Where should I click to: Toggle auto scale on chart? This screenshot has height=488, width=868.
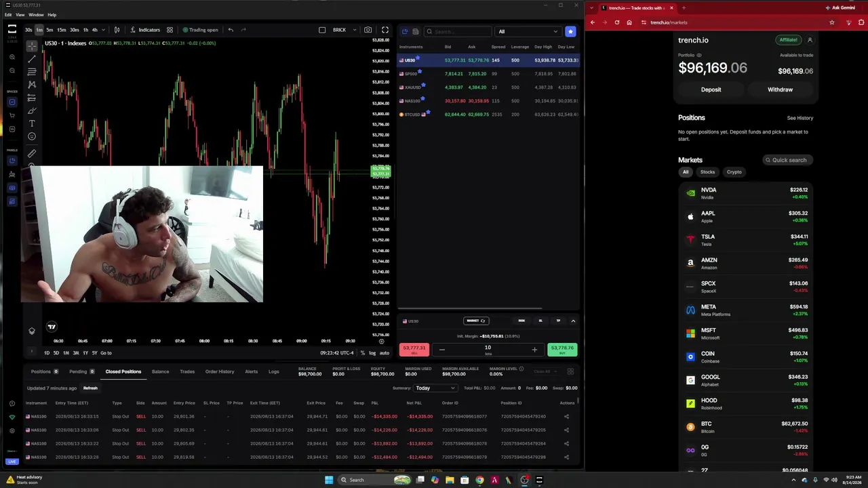pyautogui.click(x=384, y=352)
